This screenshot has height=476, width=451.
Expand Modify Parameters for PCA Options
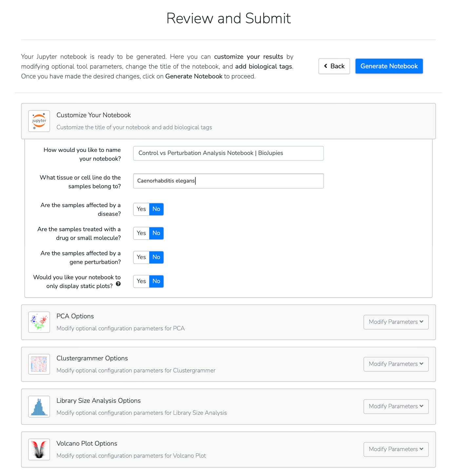[x=396, y=322]
